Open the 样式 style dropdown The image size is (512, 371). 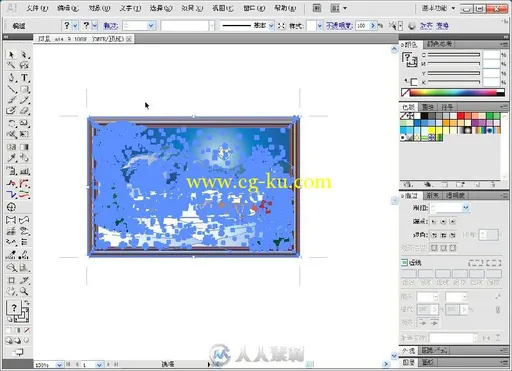coord(320,25)
